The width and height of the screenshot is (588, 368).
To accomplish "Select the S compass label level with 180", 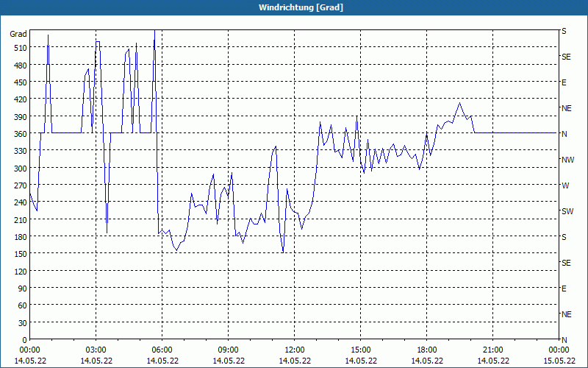I will pyautogui.click(x=564, y=237).
